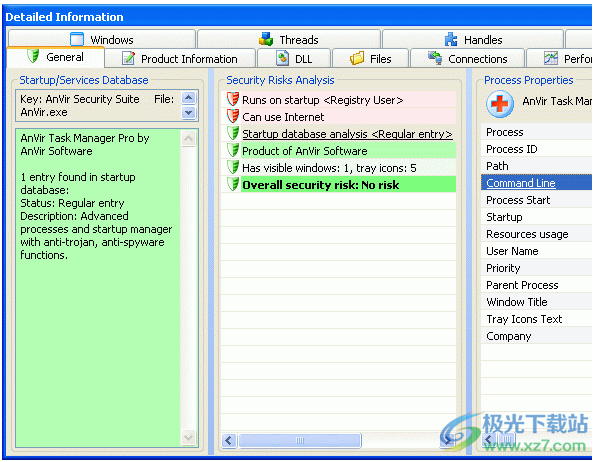Click the Files folder icon
599x462 pixels.
point(357,58)
